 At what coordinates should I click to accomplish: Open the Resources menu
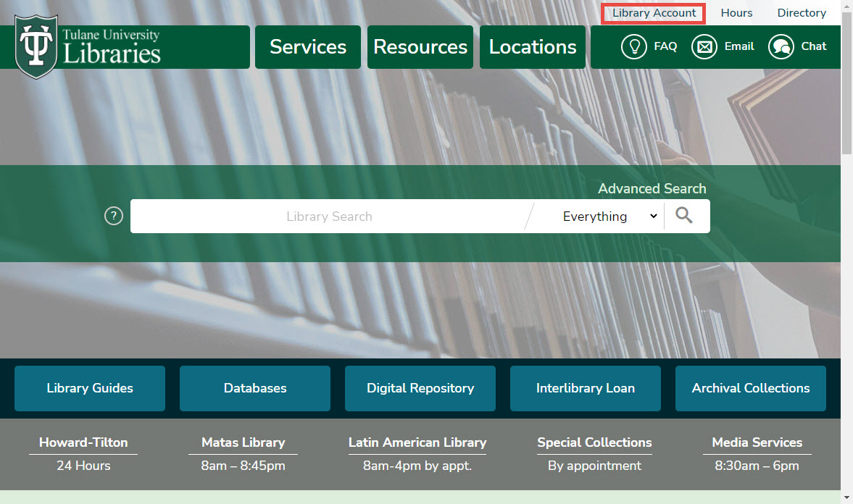tap(420, 47)
